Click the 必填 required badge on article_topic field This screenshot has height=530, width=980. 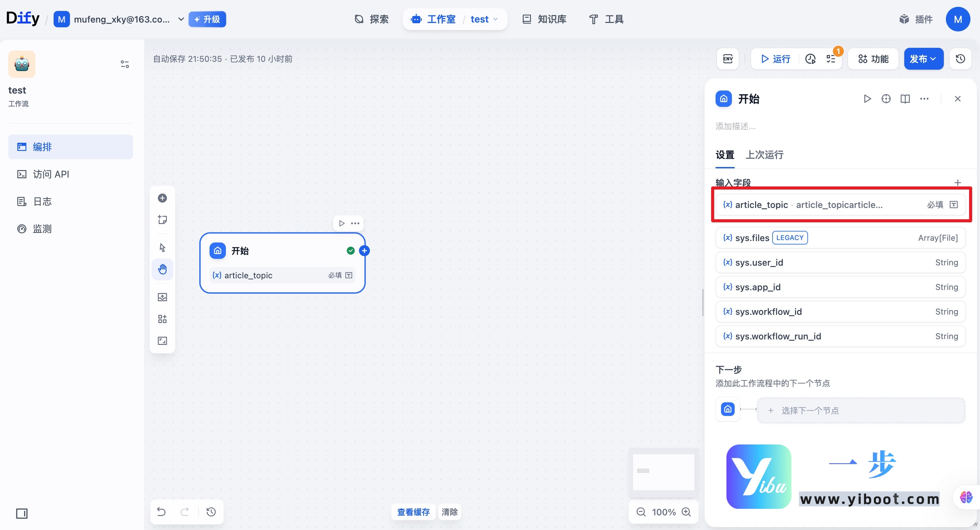[935, 205]
